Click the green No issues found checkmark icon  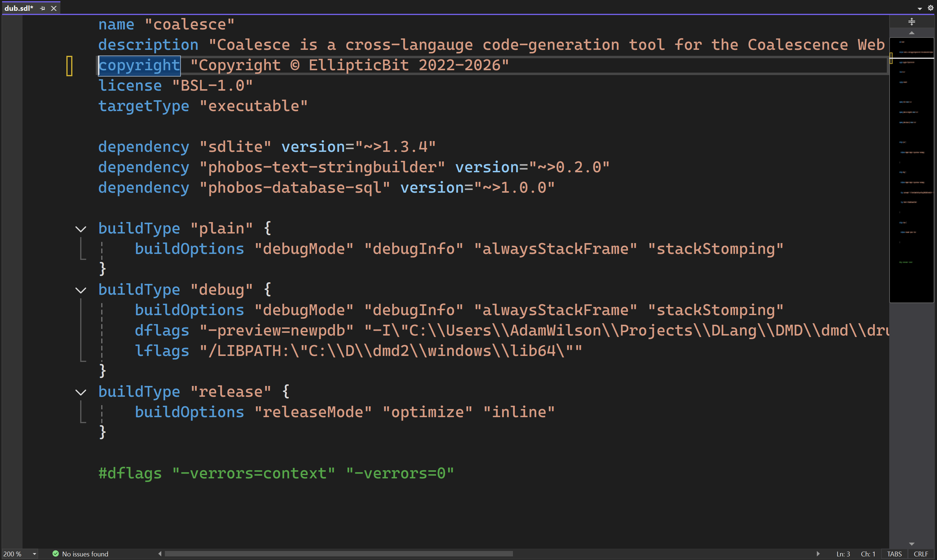coord(56,554)
